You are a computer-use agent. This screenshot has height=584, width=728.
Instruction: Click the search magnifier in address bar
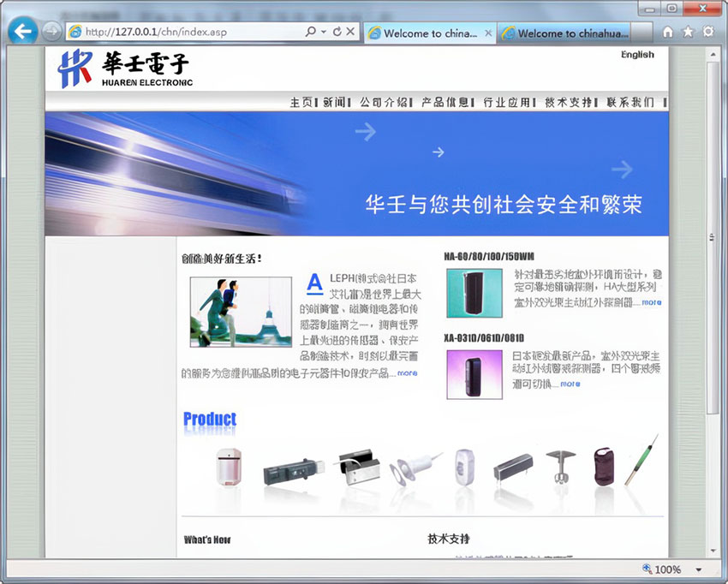click(x=310, y=32)
